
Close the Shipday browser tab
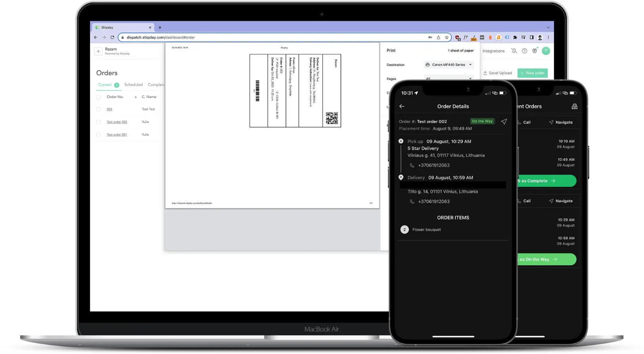click(150, 27)
